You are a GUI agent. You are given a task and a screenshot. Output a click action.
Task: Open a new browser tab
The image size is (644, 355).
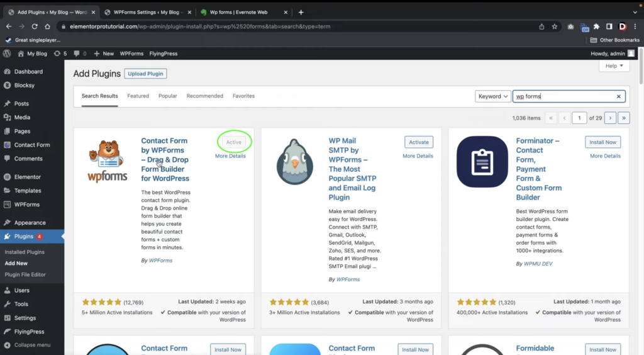pyautogui.click(x=301, y=13)
